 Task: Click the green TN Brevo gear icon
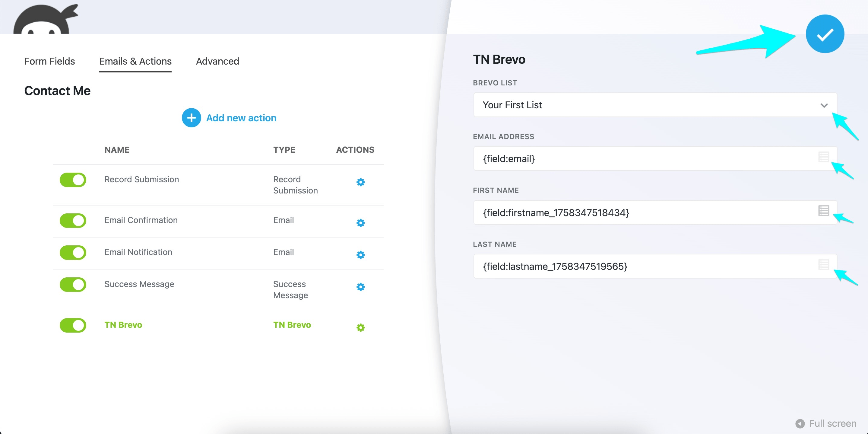[x=360, y=327]
